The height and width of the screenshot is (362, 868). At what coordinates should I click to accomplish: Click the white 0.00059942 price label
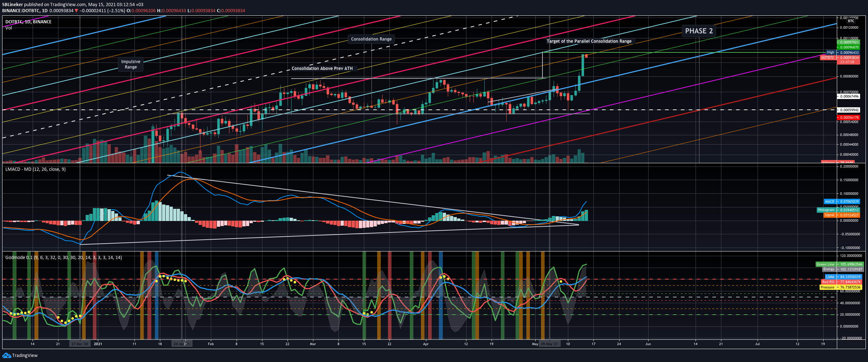pyautogui.click(x=848, y=110)
